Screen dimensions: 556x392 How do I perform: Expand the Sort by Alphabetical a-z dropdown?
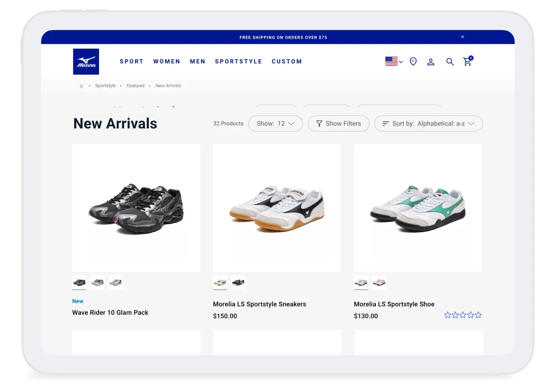pos(428,124)
